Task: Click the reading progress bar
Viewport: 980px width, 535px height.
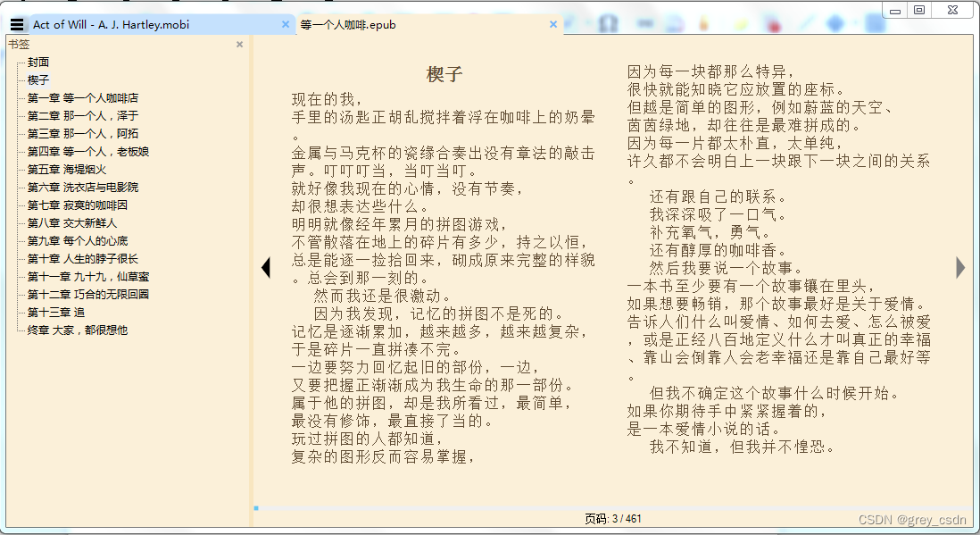Action: point(612,508)
